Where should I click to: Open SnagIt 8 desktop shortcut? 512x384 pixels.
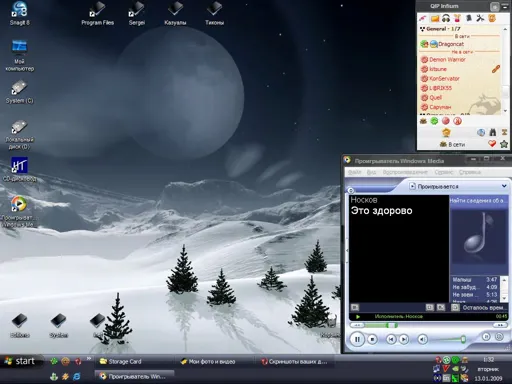pos(19,13)
